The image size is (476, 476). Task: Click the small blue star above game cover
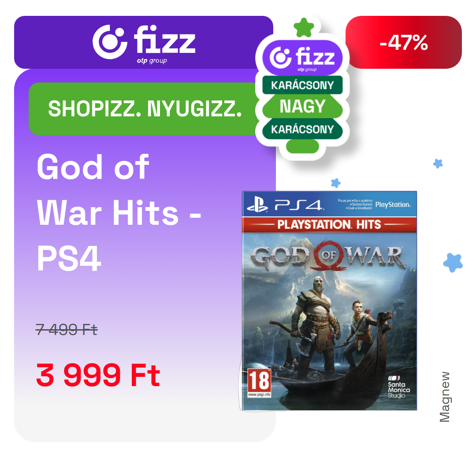(x=335, y=183)
